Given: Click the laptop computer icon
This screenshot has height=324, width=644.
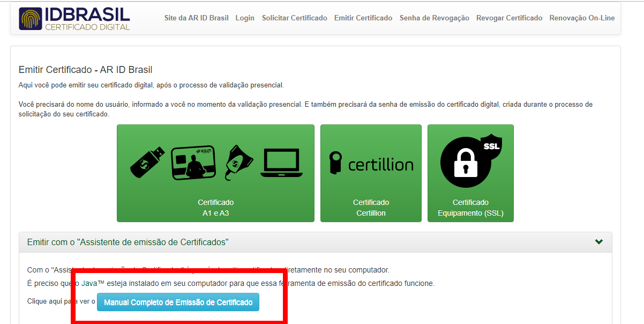Looking at the screenshot, I should pyautogui.click(x=282, y=163).
